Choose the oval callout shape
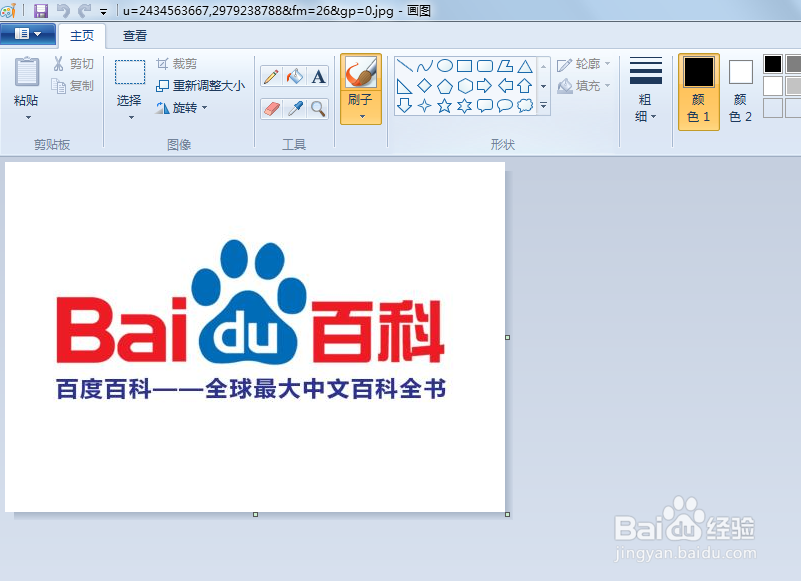 point(505,106)
